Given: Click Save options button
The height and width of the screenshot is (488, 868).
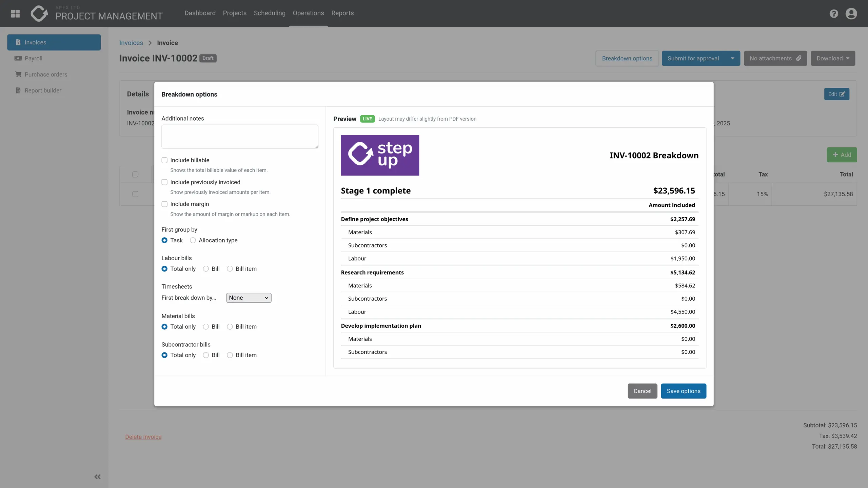Looking at the screenshot, I should pos(683,391).
